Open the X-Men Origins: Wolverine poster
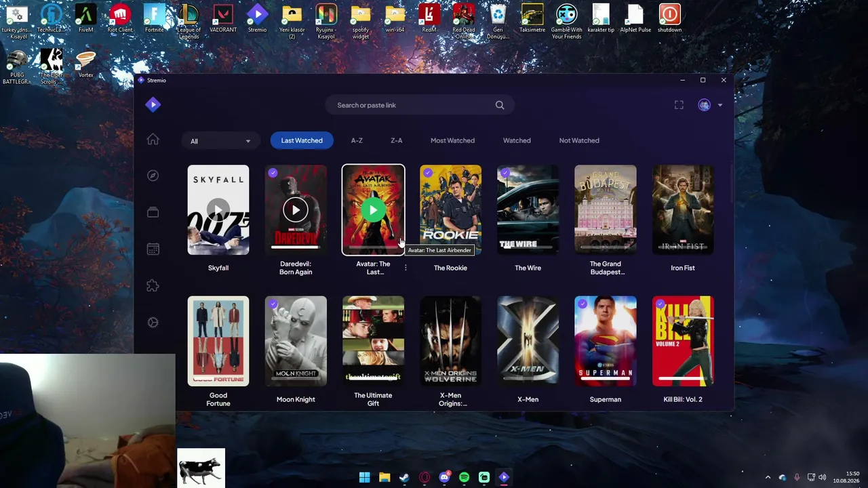Image resolution: width=868 pixels, height=488 pixels. pyautogui.click(x=450, y=341)
